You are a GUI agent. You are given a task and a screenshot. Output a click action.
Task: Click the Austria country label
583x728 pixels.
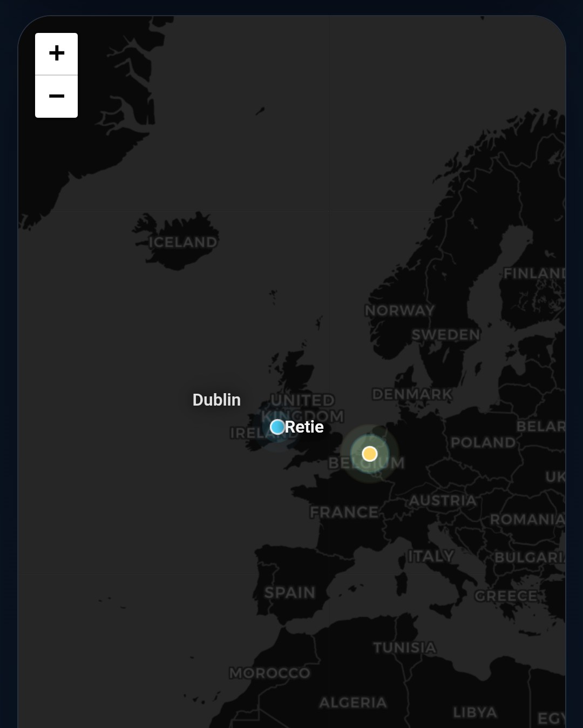click(443, 501)
